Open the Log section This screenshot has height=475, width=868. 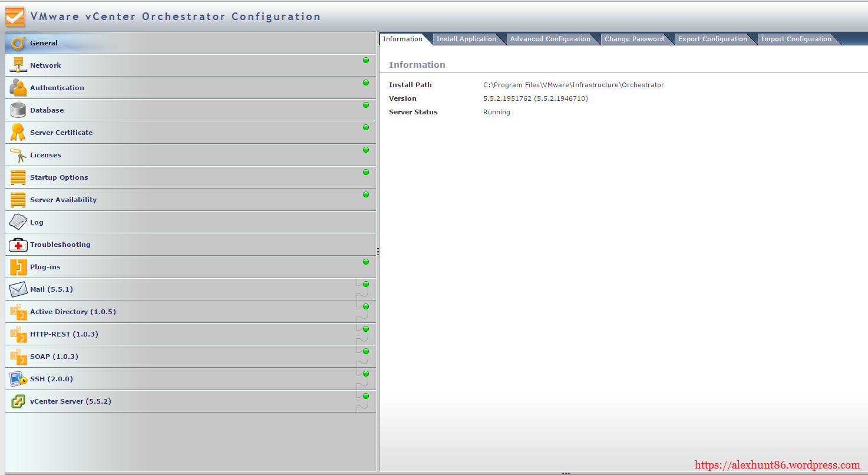[x=190, y=222]
